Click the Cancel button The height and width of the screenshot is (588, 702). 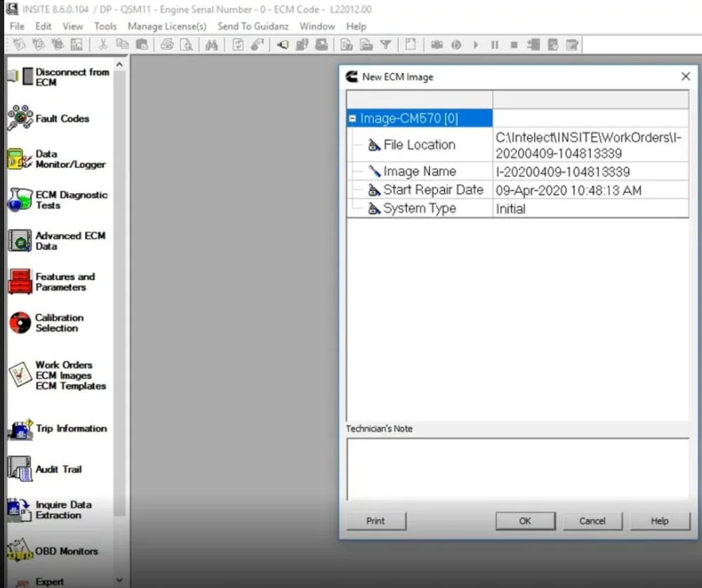click(x=592, y=521)
